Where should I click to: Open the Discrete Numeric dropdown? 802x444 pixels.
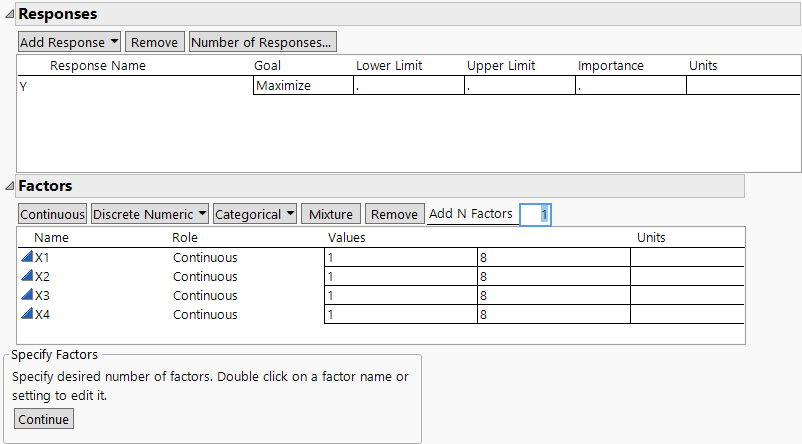pos(150,214)
